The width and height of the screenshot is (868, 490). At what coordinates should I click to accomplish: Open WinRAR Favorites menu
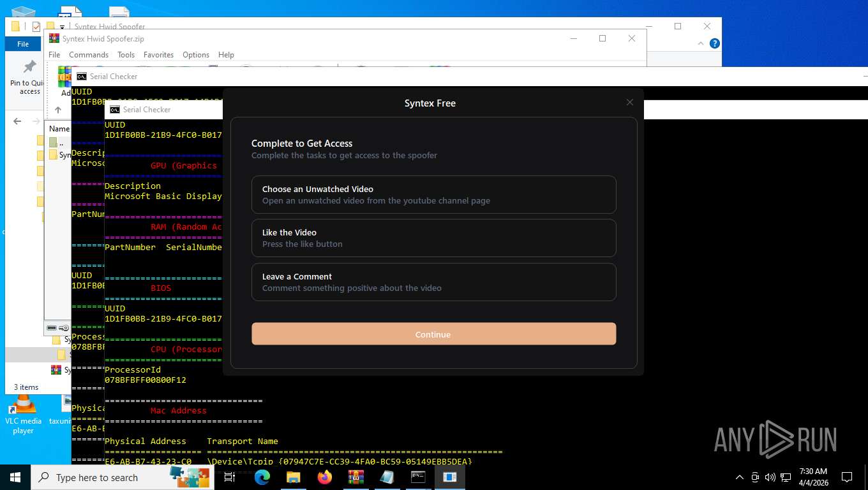tap(158, 55)
